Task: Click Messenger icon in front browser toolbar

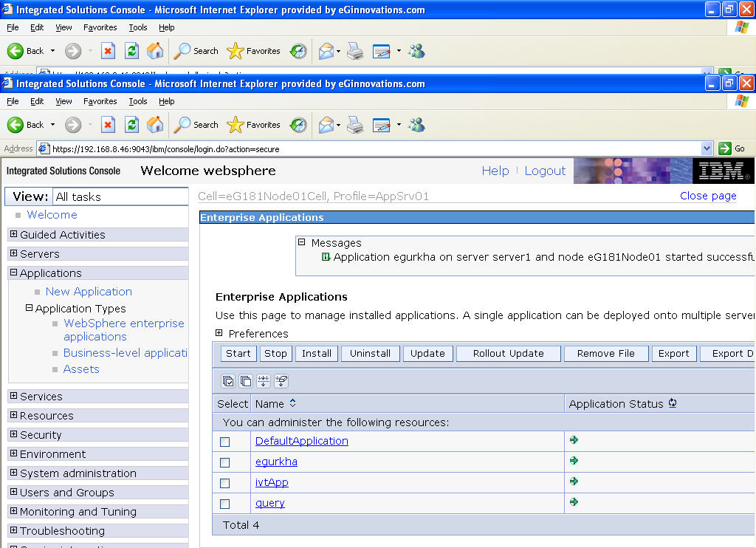Action: (x=416, y=125)
